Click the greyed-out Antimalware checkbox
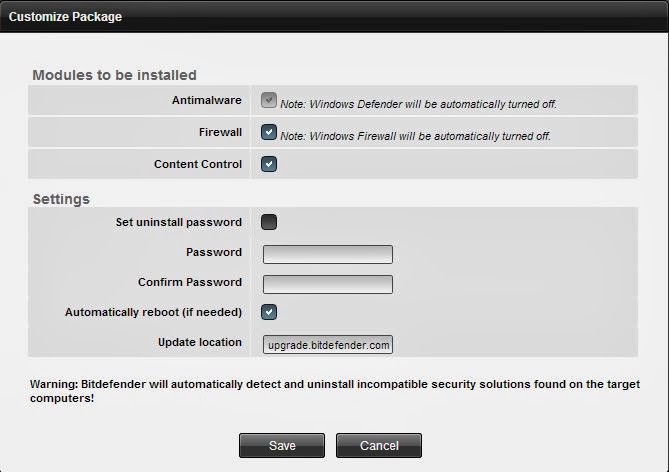The width and height of the screenshot is (669, 472). [268, 100]
